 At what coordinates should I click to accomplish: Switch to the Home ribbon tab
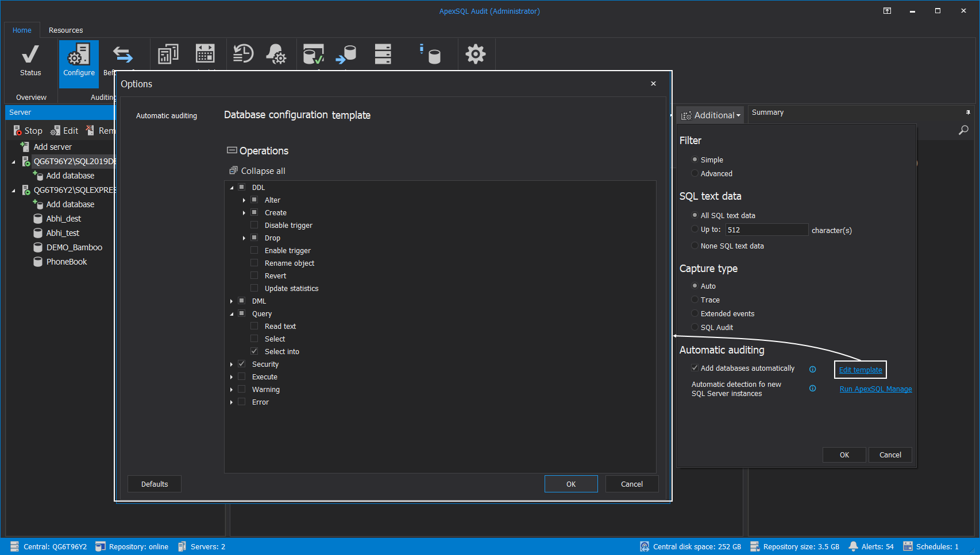tap(22, 30)
